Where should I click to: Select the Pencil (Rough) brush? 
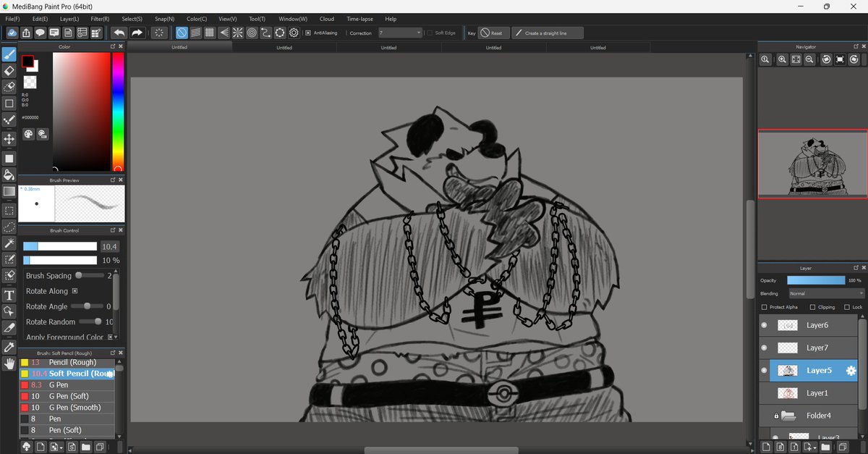click(x=67, y=362)
